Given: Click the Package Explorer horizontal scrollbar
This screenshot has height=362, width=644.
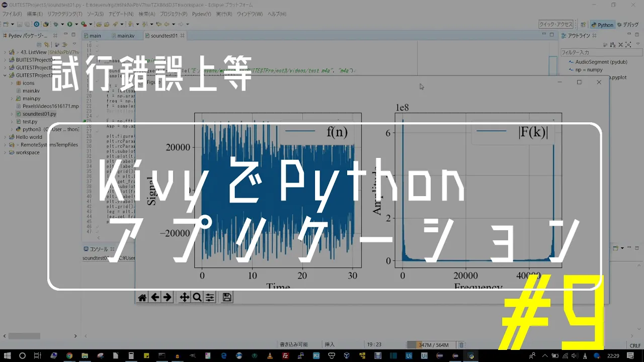Looking at the screenshot, I should click(24, 336).
